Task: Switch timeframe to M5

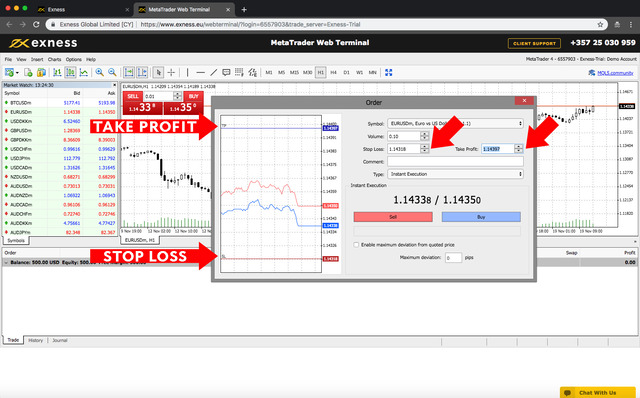Action: [281, 72]
